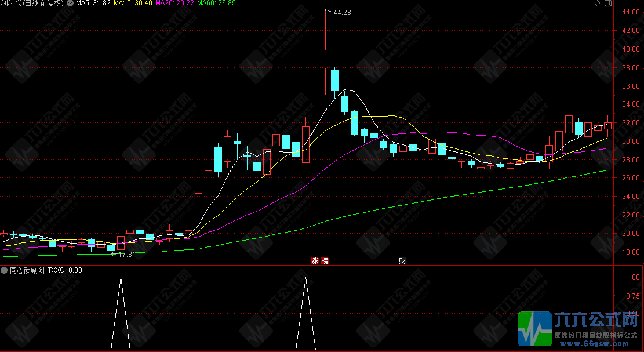Image resolution: width=644 pixels, height=352 pixels.
Task: Click the MA20: 29.22 indicator label
Action: (174, 3)
